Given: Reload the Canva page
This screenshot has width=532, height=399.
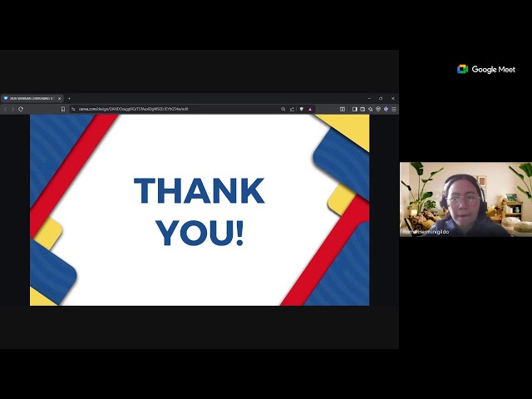Looking at the screenshot, I should [21, 109].
